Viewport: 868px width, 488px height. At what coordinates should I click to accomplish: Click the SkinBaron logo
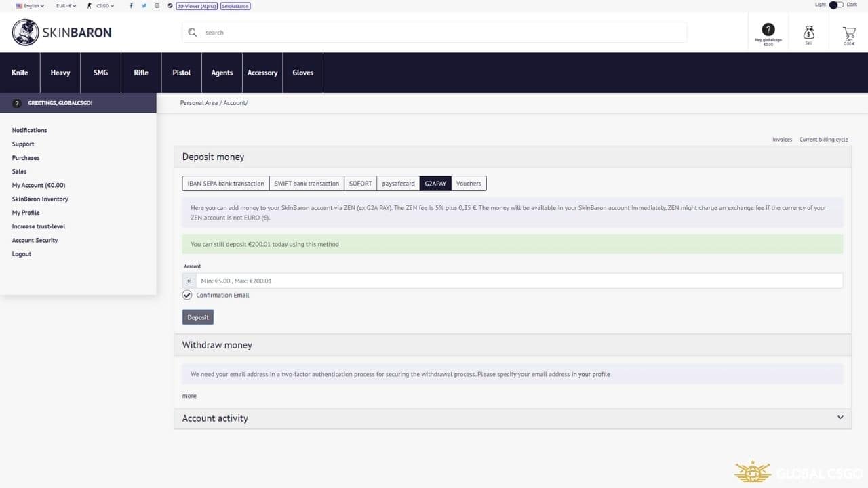click(62, 32)
